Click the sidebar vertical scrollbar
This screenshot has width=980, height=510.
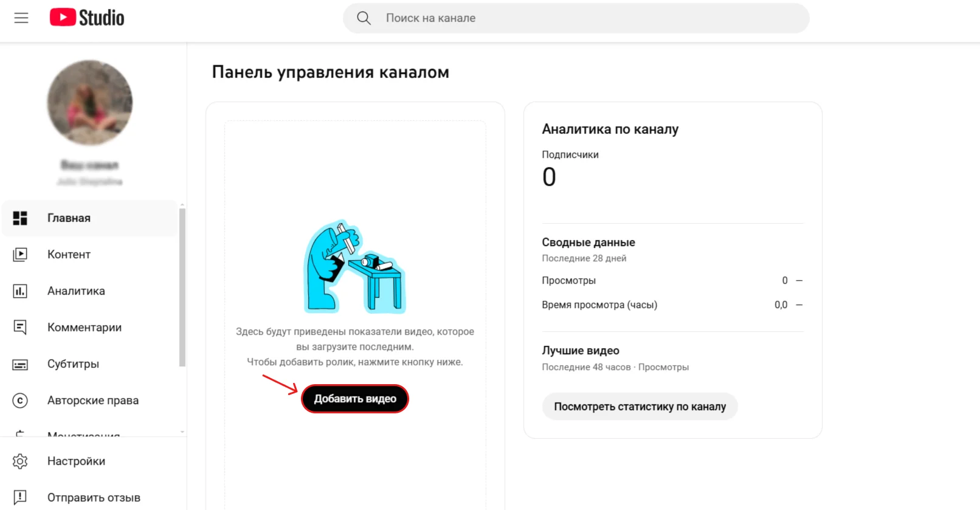(182, 287)
